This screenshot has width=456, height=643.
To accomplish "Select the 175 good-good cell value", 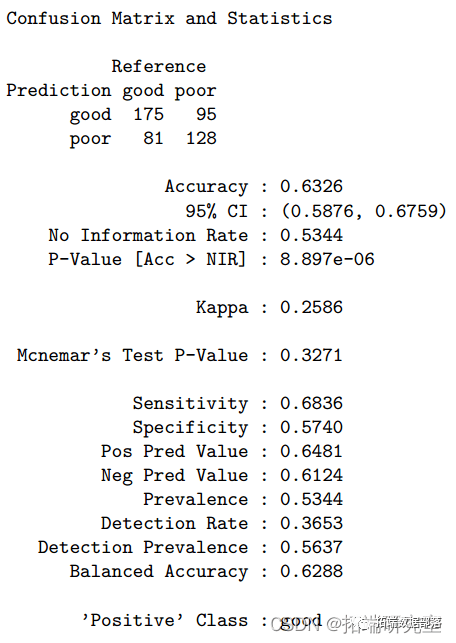I will 148,114.
